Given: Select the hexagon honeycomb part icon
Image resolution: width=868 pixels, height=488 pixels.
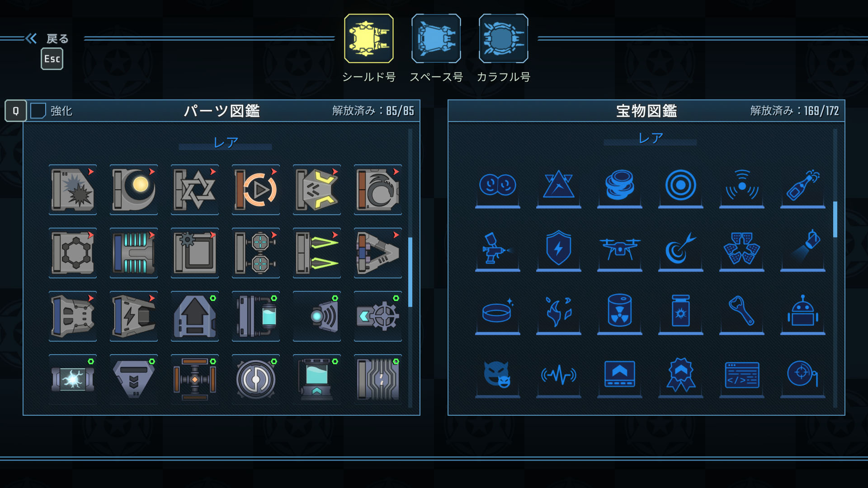Looking at the screenshot, I should tap(73, 253).
